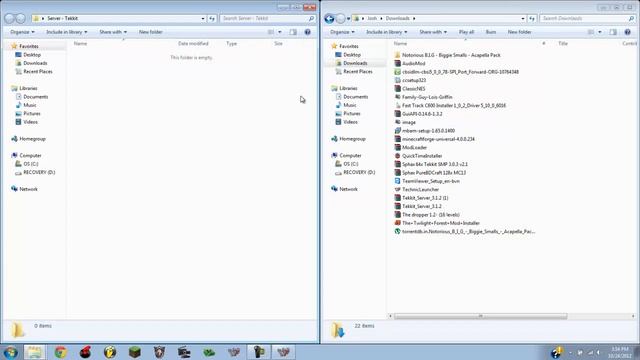Create New folder in Downloads window
Screen dimensions: 640x360
[x=520, y=32]
